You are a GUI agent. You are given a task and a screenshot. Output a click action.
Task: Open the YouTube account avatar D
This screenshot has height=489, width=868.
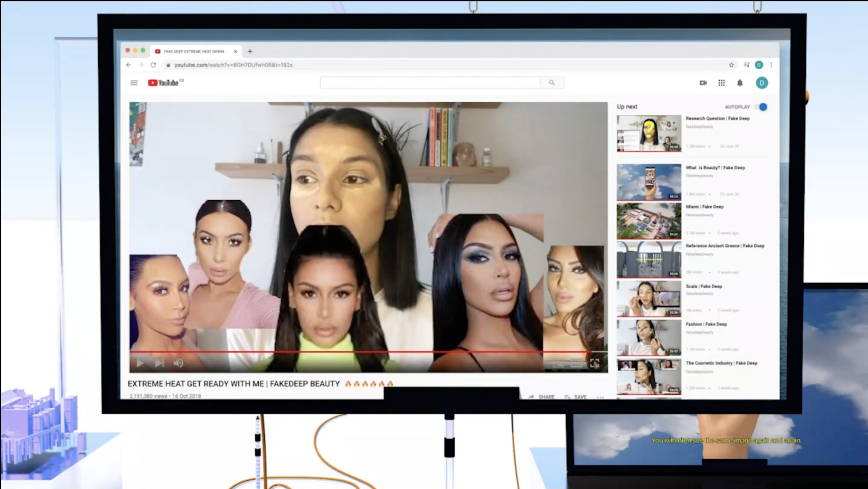pyautogui.click(x=762, y=83)
